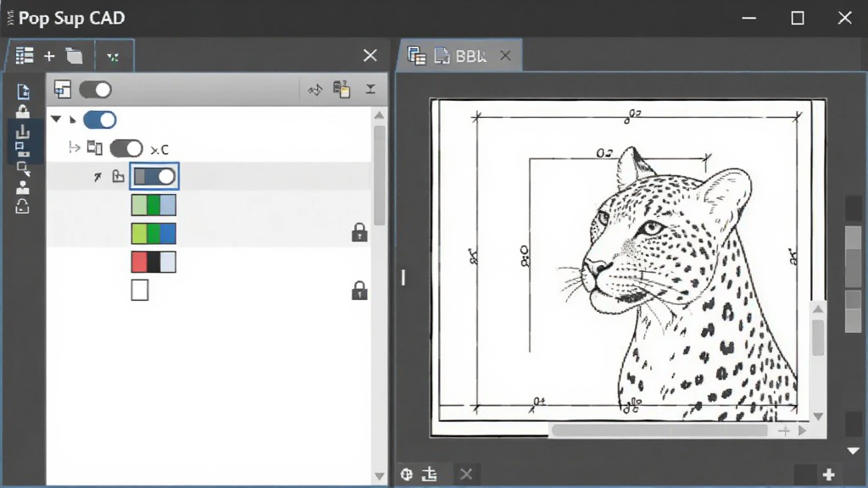Click the layout icon left of the toolbar switch
Viewport: 868px width, 488px height.
click(63, 89)
